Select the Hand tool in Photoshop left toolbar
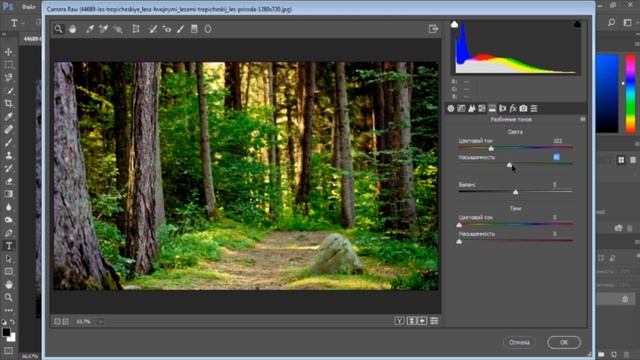The height and width of the screenshot is (360, 640). pos(9,284)
